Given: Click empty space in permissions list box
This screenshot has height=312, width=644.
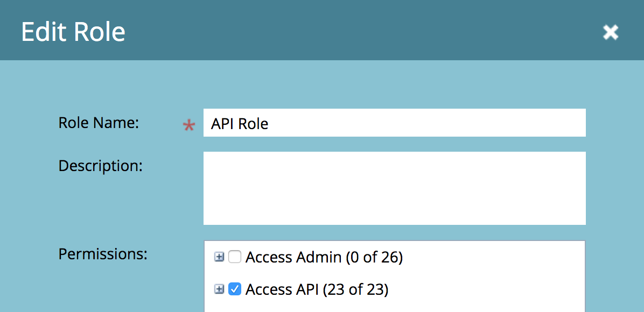Looking at the screenshot, I should [x=493, y=275].
